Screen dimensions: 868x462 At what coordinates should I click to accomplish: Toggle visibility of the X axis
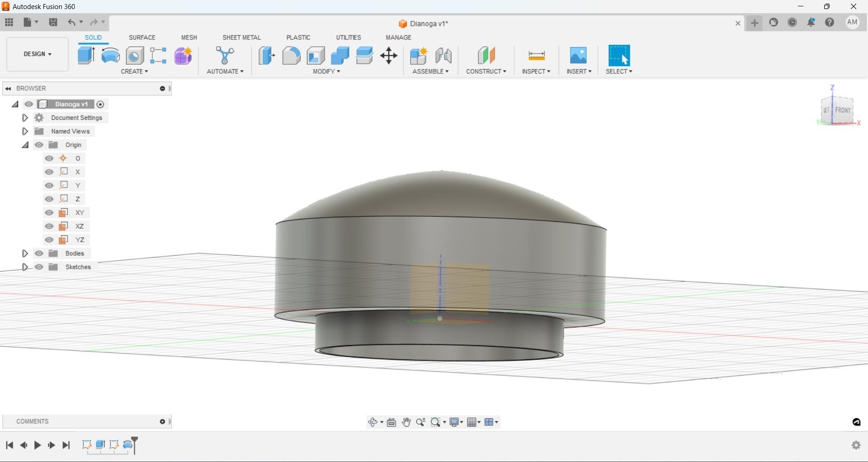49,172
